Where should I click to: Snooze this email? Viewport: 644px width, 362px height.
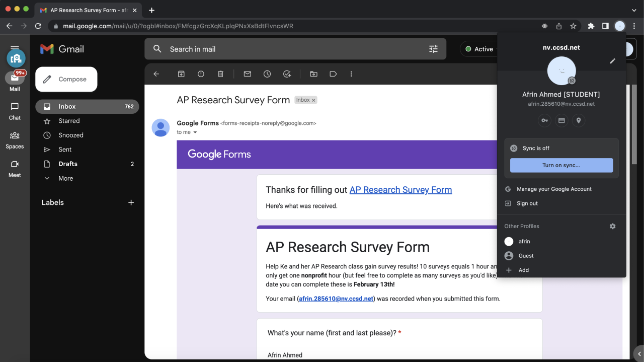[x=267, y=74]
